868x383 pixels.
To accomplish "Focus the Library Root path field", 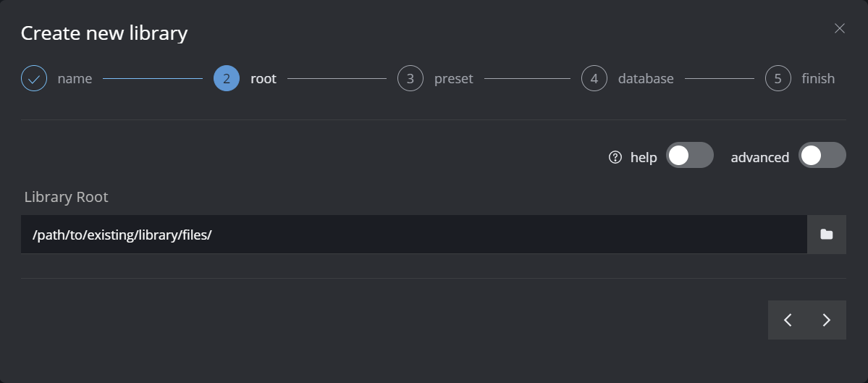I will 413,235.
